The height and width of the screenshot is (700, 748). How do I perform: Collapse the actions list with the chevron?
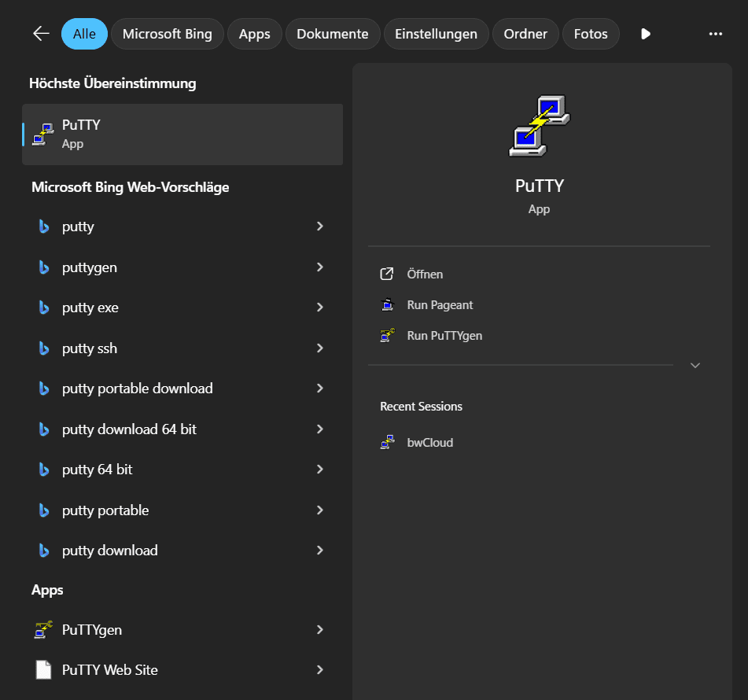coord(695,366)
